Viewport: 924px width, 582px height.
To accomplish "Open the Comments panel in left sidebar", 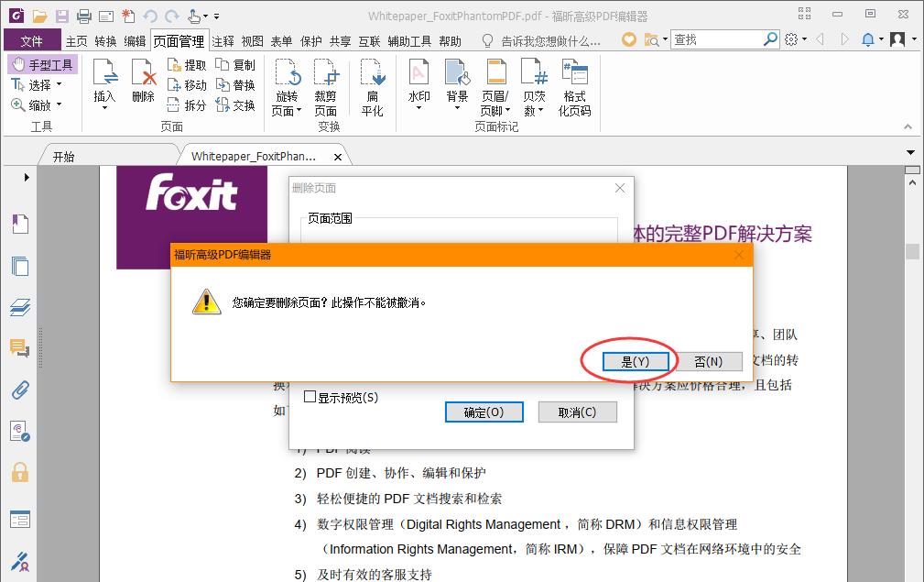I will [x=20, y=348].
